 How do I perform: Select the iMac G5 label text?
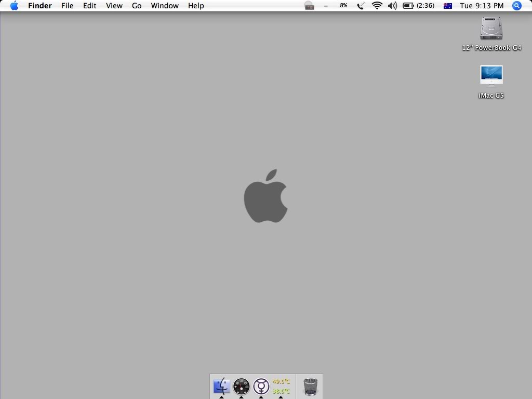491,96
